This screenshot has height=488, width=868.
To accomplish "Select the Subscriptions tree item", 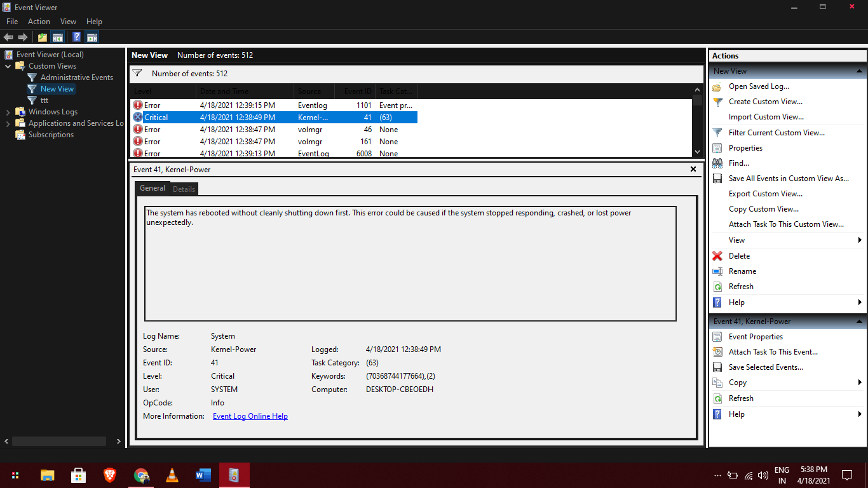I will (51, 135).
